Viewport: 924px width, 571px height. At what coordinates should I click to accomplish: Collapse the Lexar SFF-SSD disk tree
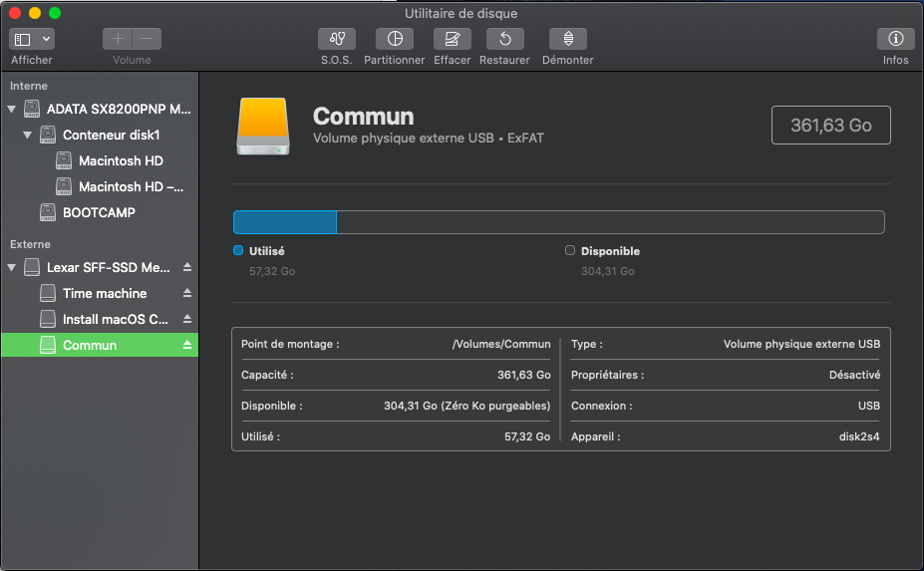[12, 268]
